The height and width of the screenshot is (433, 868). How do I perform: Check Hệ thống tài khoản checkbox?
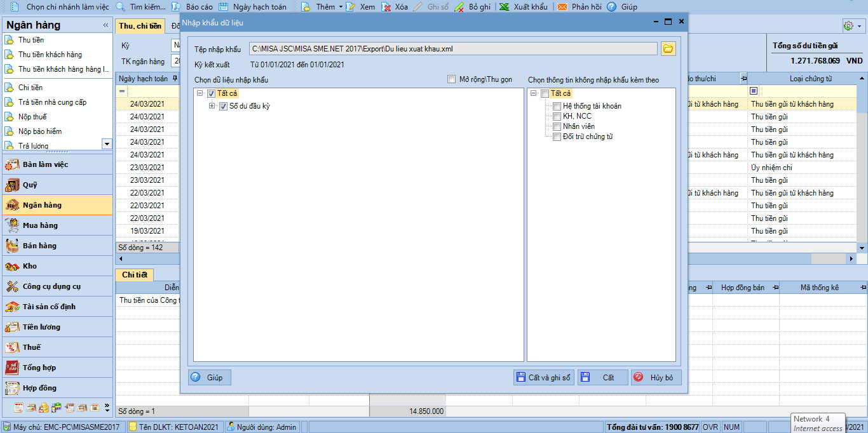[x=557, y=106]
